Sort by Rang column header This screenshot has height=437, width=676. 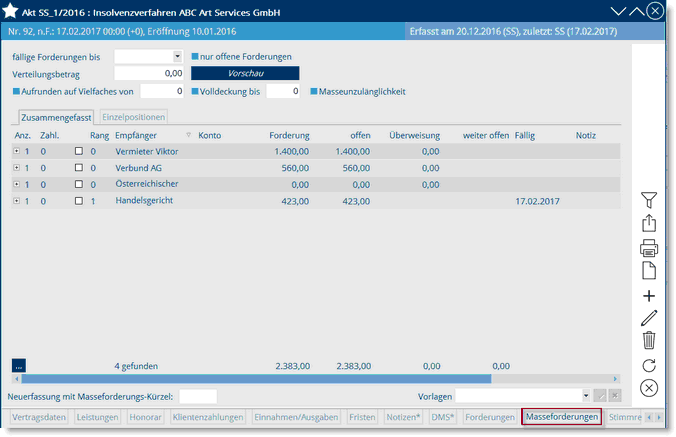99,135
